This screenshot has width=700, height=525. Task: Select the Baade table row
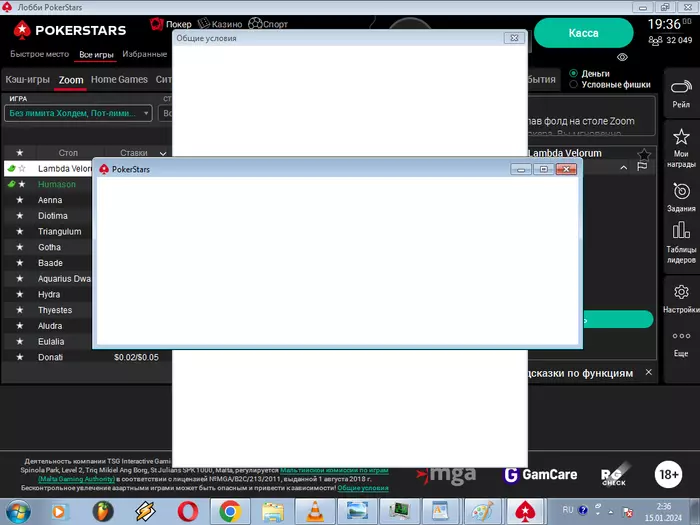pyautogui.click(x=48, y=263)
